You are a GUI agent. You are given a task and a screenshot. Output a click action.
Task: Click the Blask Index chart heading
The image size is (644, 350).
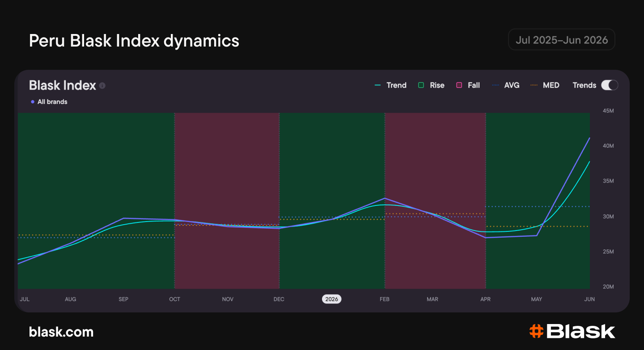coord(63,85)
